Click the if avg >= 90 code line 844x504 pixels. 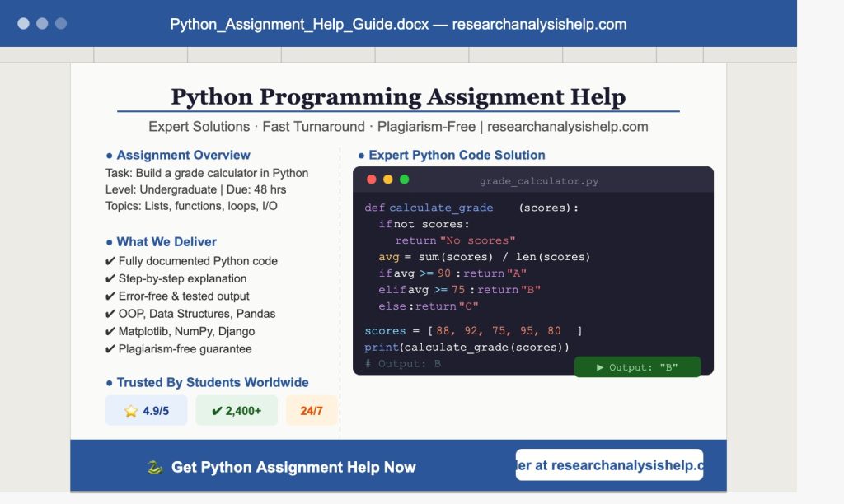[452, 273]
